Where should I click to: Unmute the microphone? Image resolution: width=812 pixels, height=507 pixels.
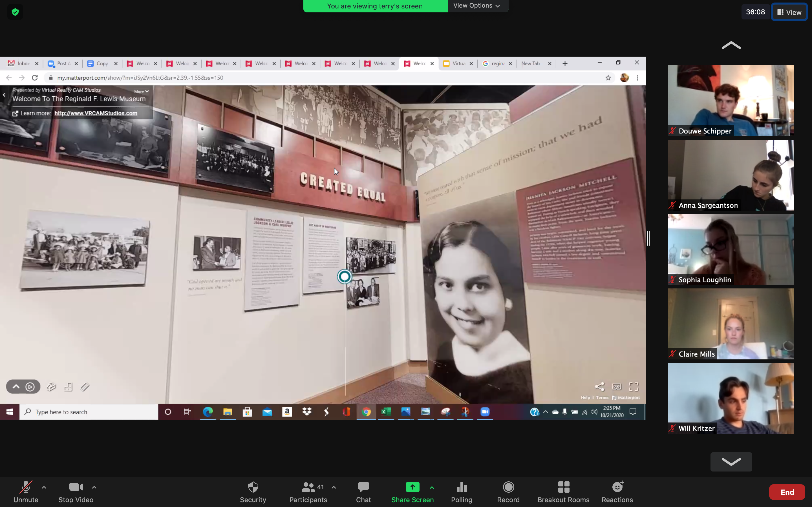point(26,492)
